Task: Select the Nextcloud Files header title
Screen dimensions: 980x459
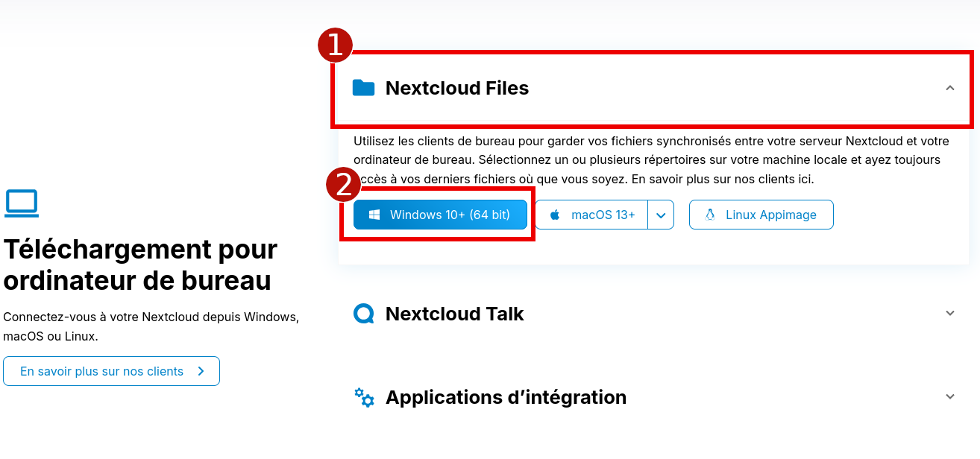Action: [456, 87]
